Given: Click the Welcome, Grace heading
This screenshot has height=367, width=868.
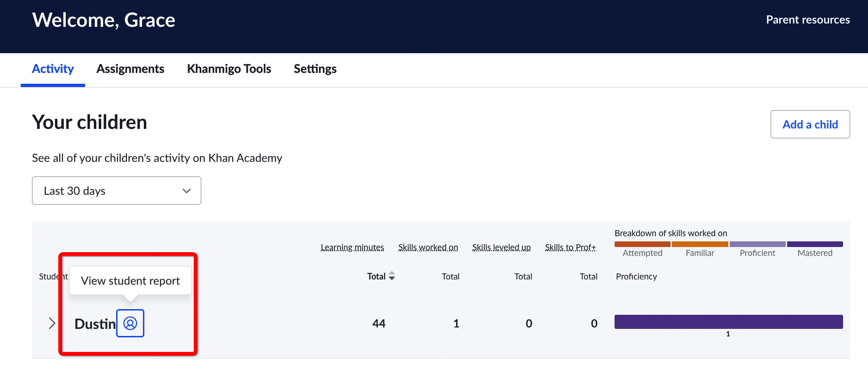Looking at the screenshot, I should coord(103,20).
